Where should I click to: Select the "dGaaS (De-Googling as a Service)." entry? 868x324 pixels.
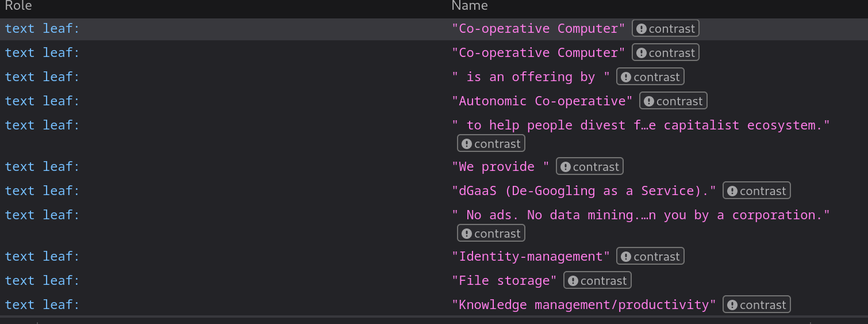click(x=583, y=191)
